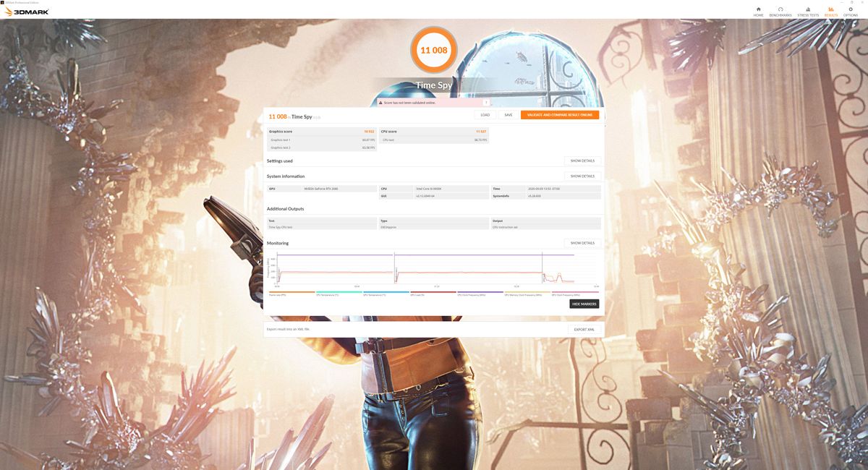868x470 pixels.
Task: Switch to Stress Tests tab
Action: [808, 12]
